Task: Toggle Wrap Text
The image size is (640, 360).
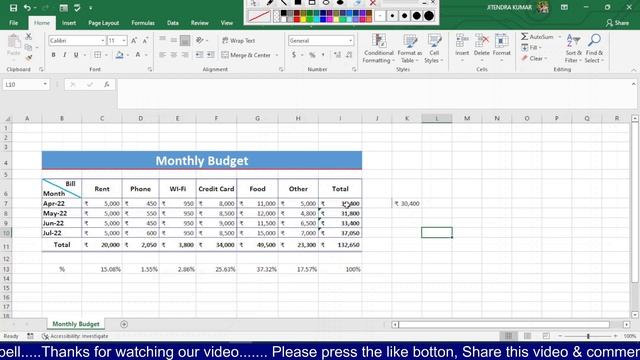Action: [239, 40]
